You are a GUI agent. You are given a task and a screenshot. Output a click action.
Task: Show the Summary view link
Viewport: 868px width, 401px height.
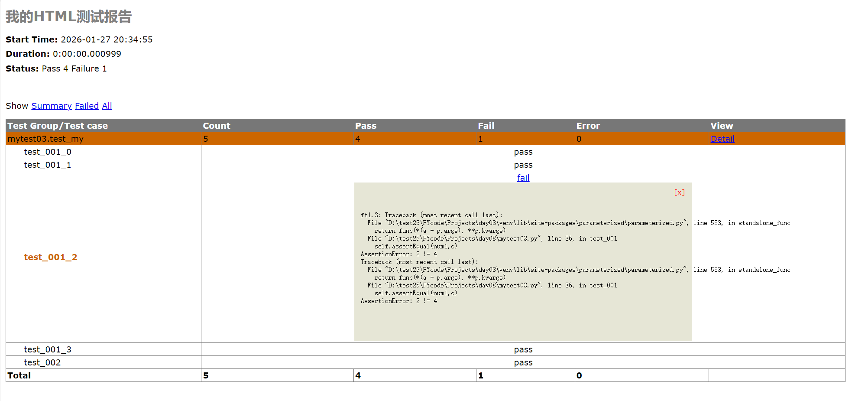[52, 106]
